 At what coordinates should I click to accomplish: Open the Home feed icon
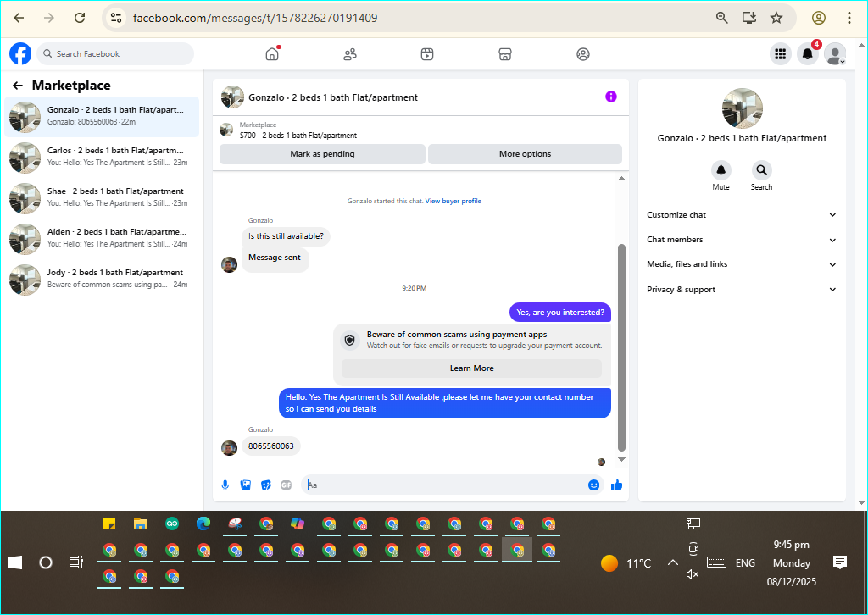point(272,53)
